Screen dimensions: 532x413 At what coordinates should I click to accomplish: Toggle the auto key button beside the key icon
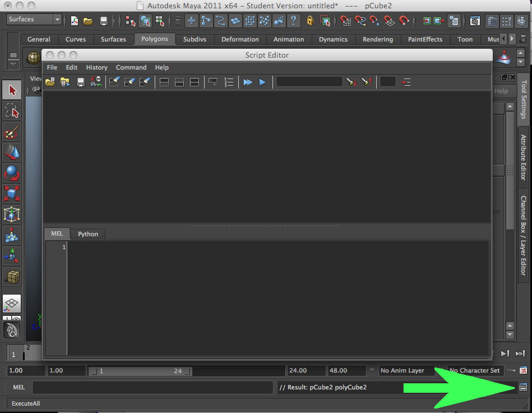click(524, 370)
